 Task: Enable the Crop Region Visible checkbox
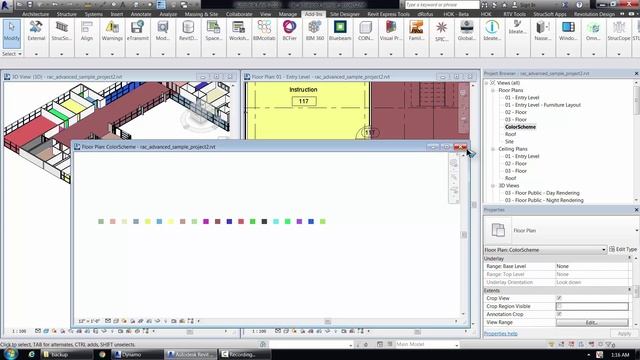[x=559, y=306]
